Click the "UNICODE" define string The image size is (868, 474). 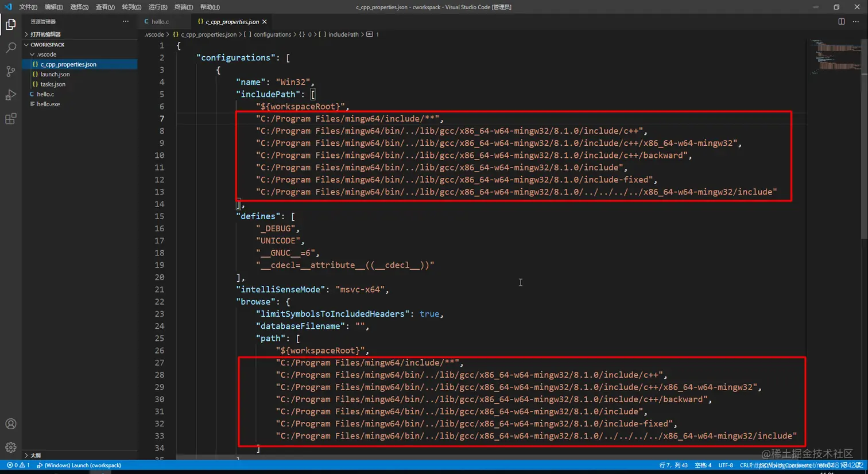click(x=278, y=241)
